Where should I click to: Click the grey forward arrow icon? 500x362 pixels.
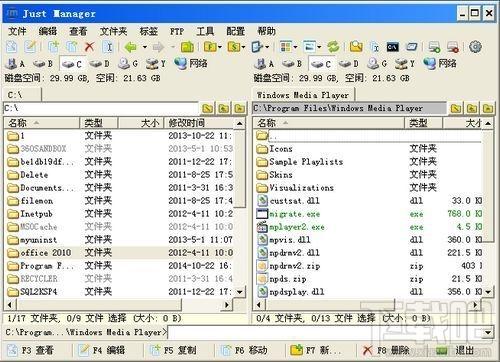159,47
